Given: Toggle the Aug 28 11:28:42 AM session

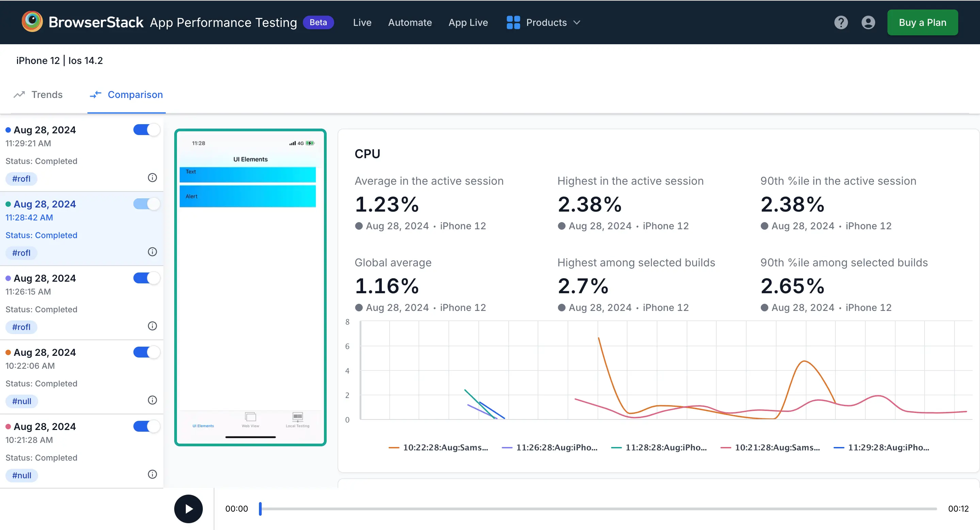Looking at the screenshot, I should click(x=146, y=204).
